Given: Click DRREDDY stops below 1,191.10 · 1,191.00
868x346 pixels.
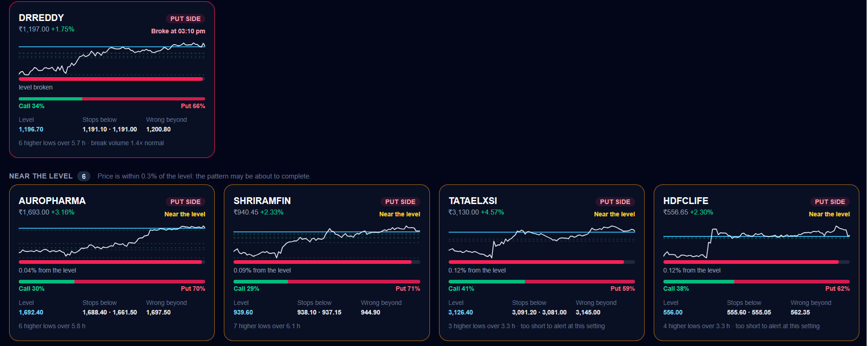Looking at the screenshot, I should [110, 129].
